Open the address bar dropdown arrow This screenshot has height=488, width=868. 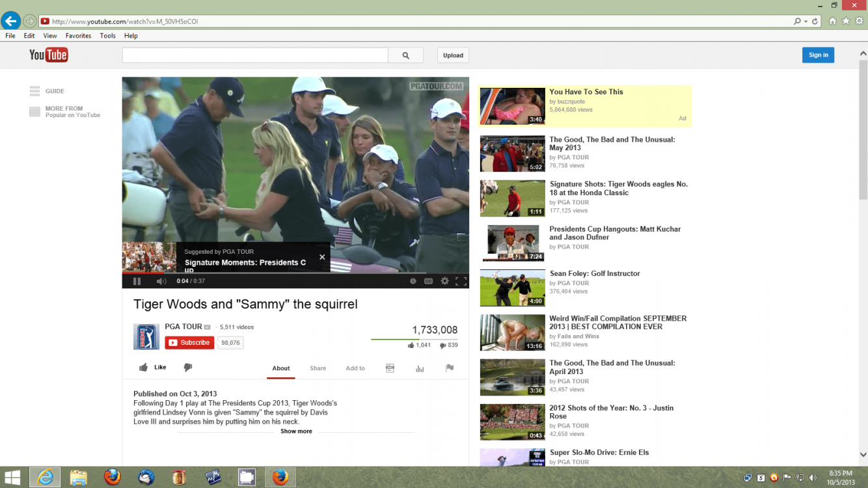tap(806, 21)
